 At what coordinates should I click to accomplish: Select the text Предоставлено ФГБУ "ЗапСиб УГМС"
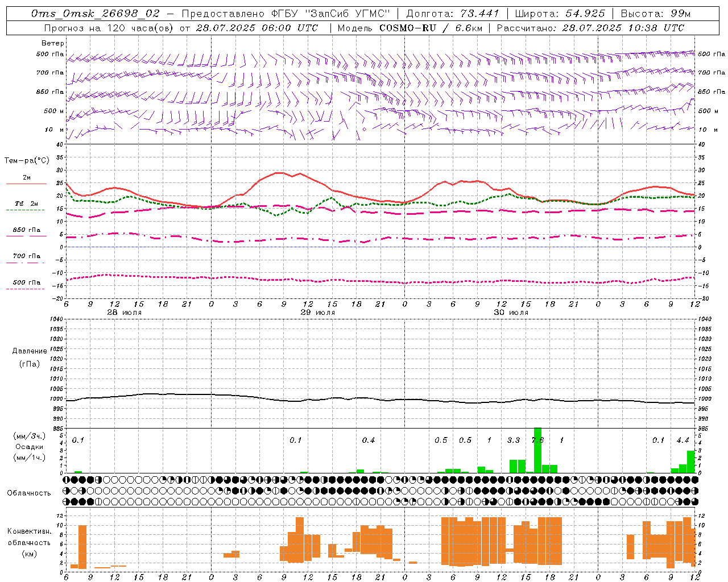click(x=286, y=14)
